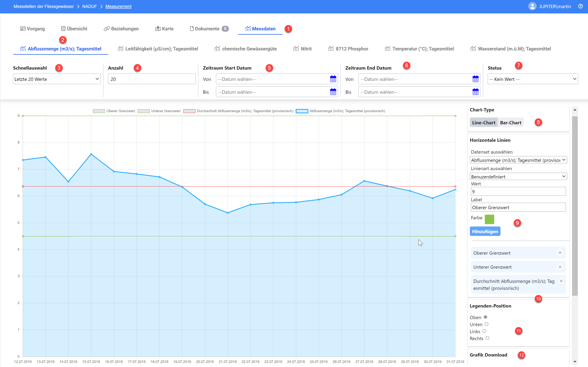Open calendar for Start Datum Bis field
The image size is (588, 367).
[333, 92]
